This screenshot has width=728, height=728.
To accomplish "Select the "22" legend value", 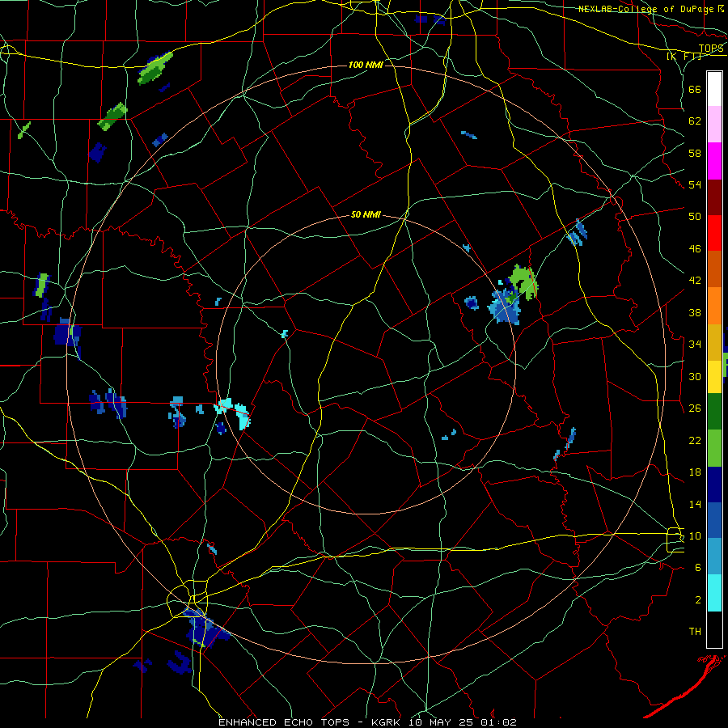I will [x=695, y=440].
